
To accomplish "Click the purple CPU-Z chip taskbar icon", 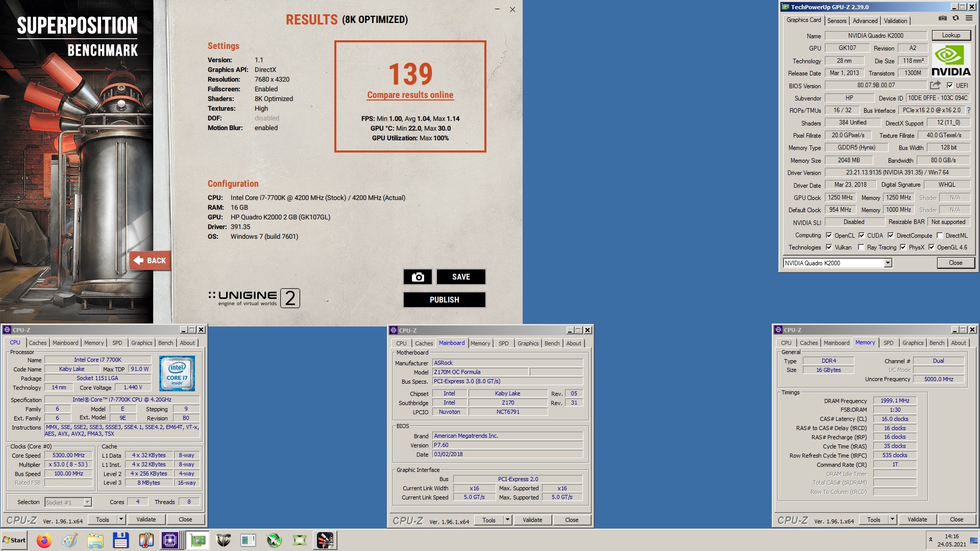I will pyautogui.click(x=170, y=540).
